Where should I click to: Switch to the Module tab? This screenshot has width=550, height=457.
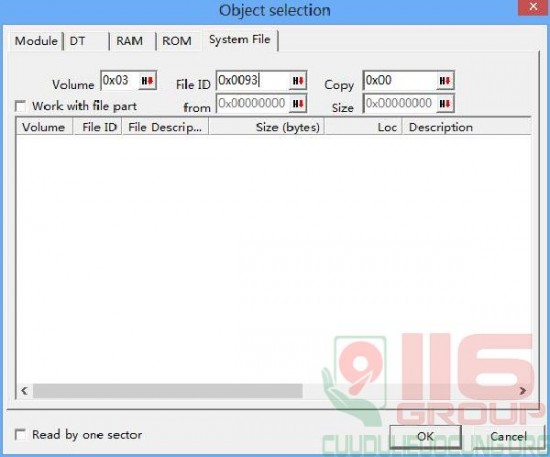pos(36,41)
